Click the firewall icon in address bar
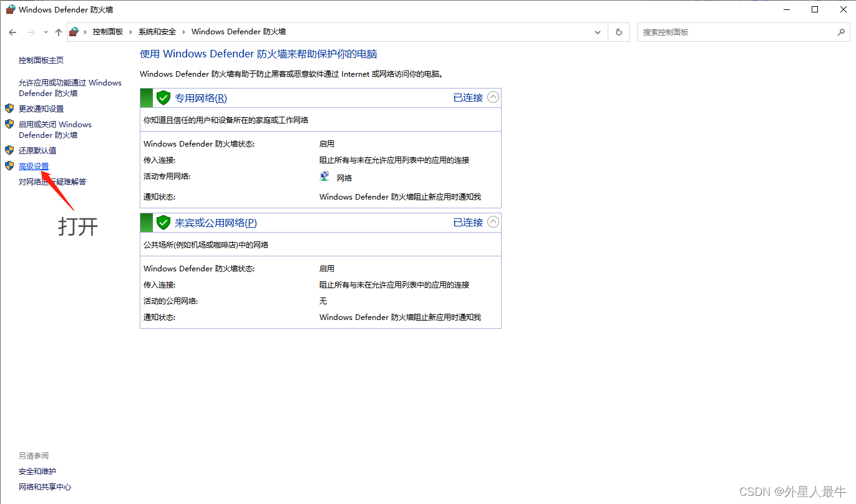This screenshot has width=856, height=504. 74,32
